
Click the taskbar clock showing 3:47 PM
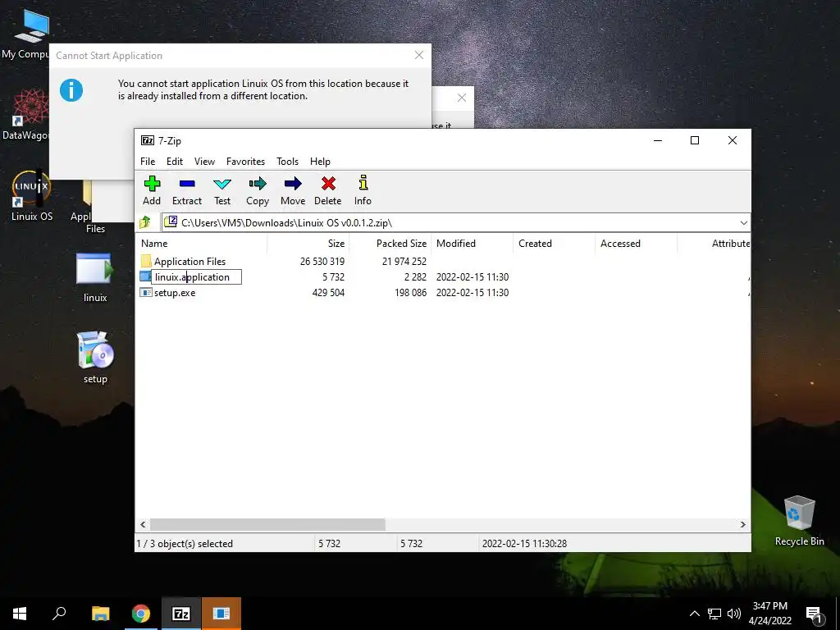(x=769, y=614)
